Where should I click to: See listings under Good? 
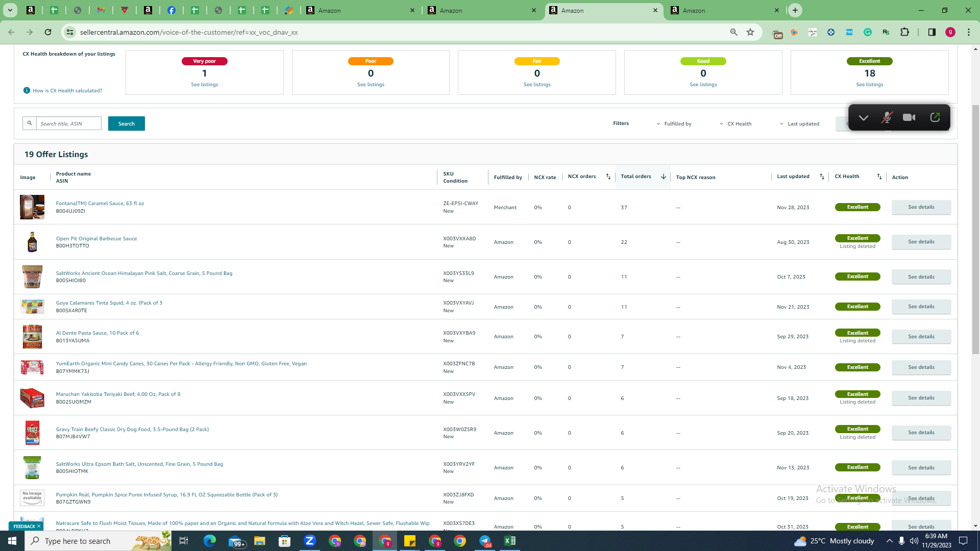click(x=703, y=85)
